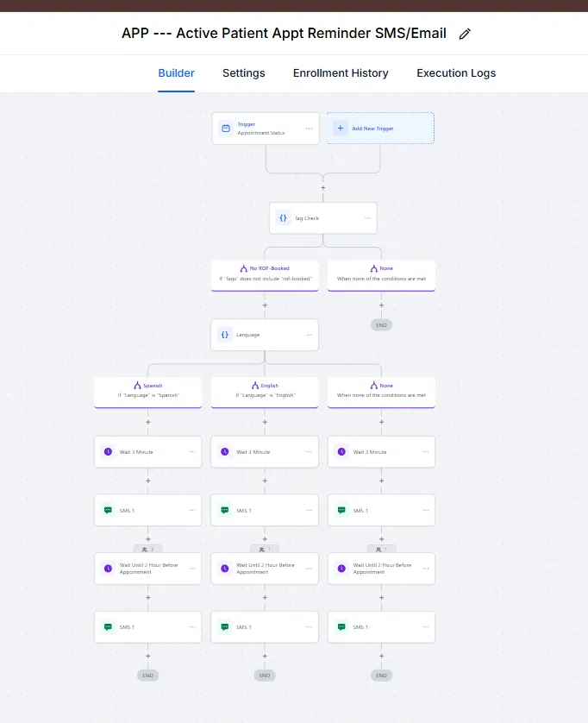Click chat icon on first Spanish SMS 1
Viewport: 588px width, 723px height.
click(108, 511)
